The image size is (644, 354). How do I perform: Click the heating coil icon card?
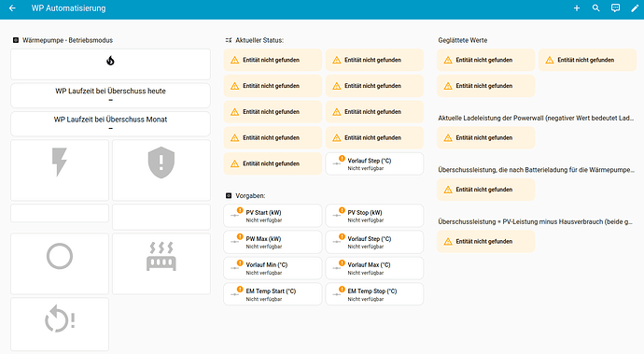click(161, 264)
